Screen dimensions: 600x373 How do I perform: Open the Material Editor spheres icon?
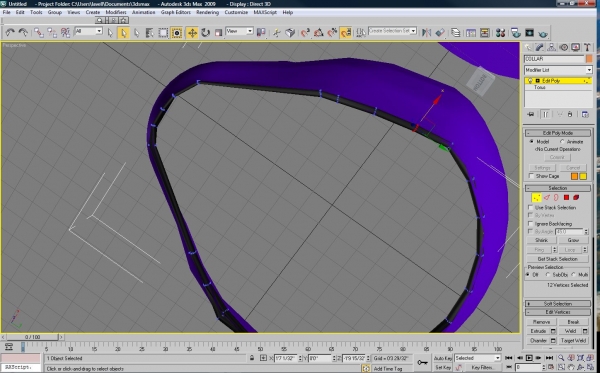pyautogui.click(x=500, y=33)
